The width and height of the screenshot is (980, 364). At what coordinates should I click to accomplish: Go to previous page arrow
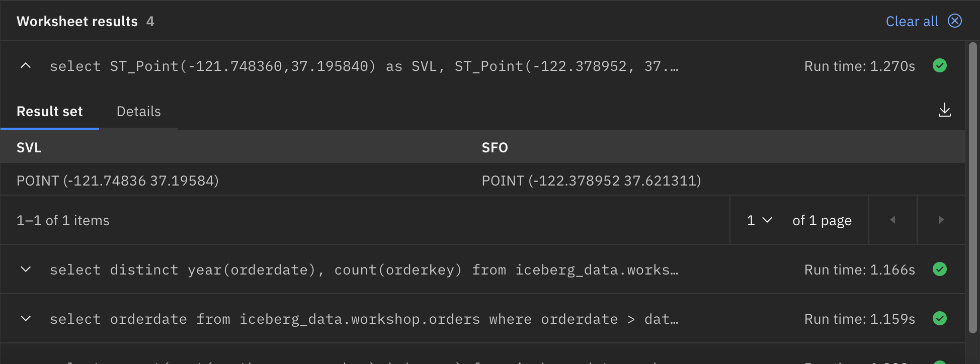pyautogui.click(x=892, y=220)
